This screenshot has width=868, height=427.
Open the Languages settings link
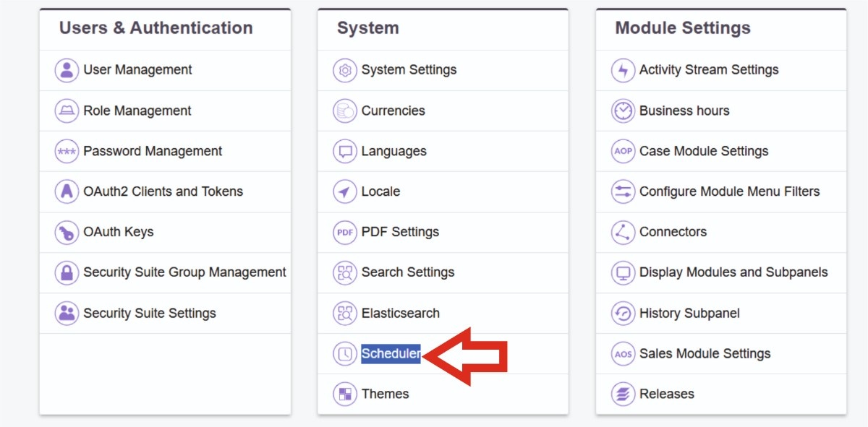pyautogui.click(x=394, y=151)
